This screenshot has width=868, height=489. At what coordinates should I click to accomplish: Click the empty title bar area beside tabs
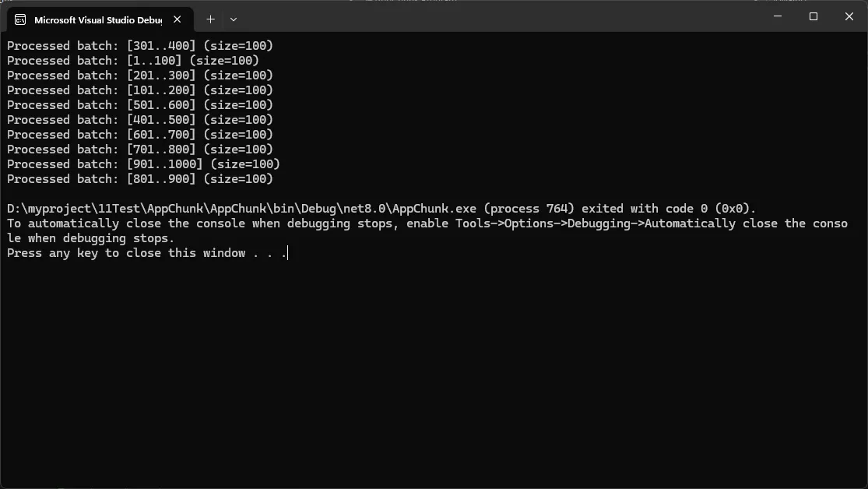coord(498,18)
